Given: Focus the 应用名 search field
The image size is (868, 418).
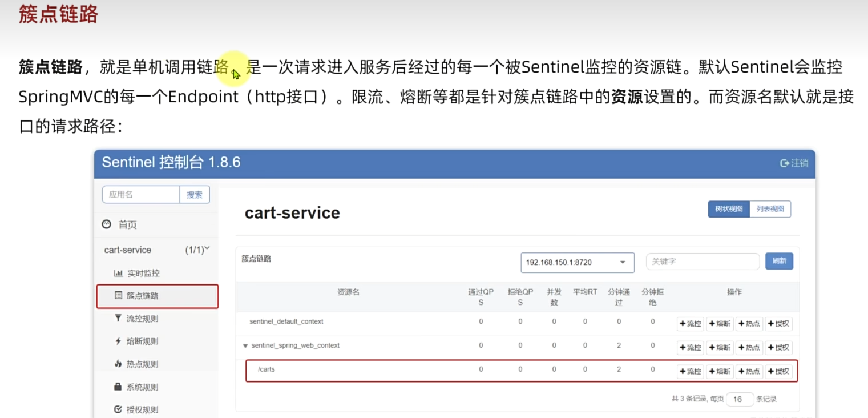Looking at the screenshot, I should point(141,195).
